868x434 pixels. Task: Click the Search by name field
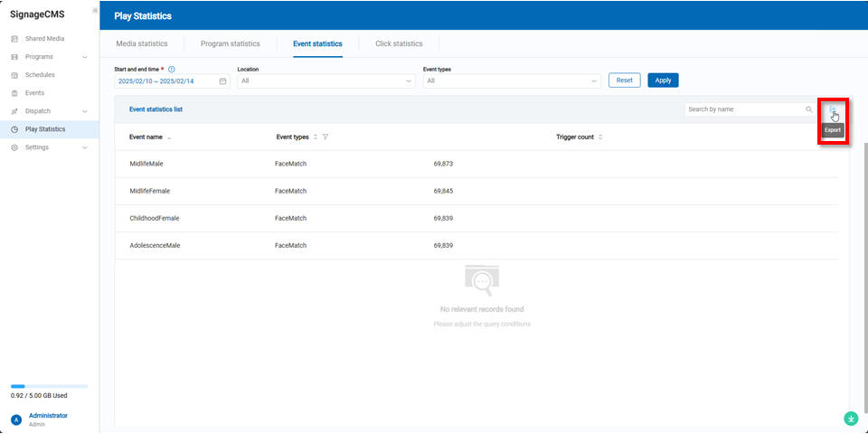(x=744, y=109)
